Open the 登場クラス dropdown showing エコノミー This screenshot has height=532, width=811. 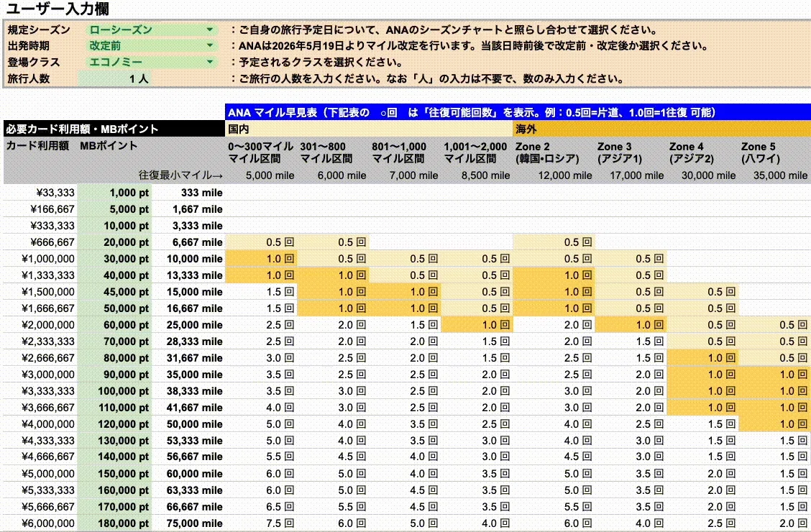(151, 62)
